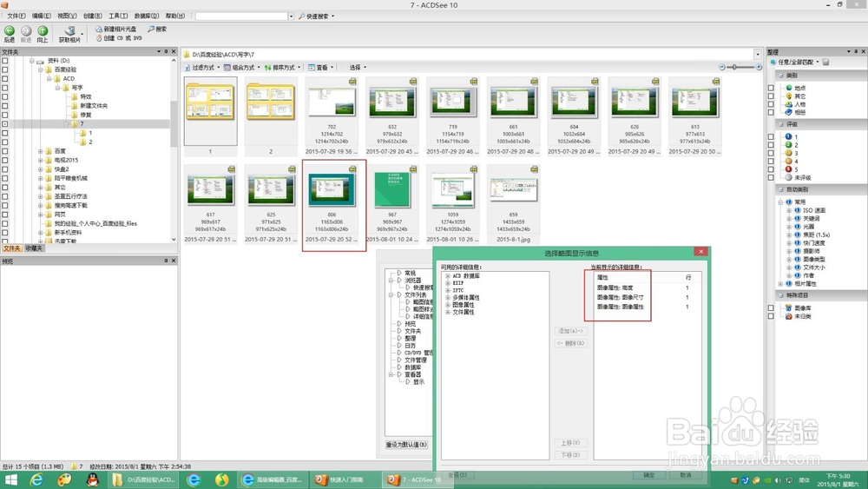This screenshot has height=489, width=868.
Task: Click the Windows Start button
Action: coord(10,479)
